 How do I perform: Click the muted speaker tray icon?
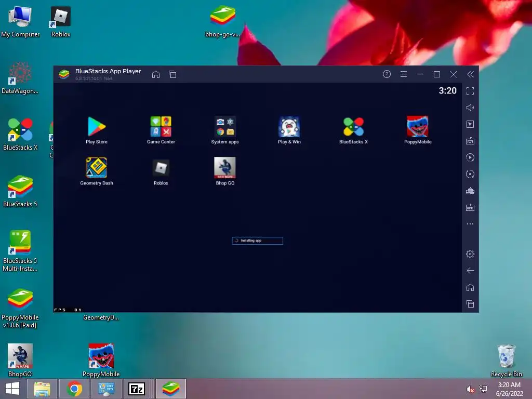point(470,389)
